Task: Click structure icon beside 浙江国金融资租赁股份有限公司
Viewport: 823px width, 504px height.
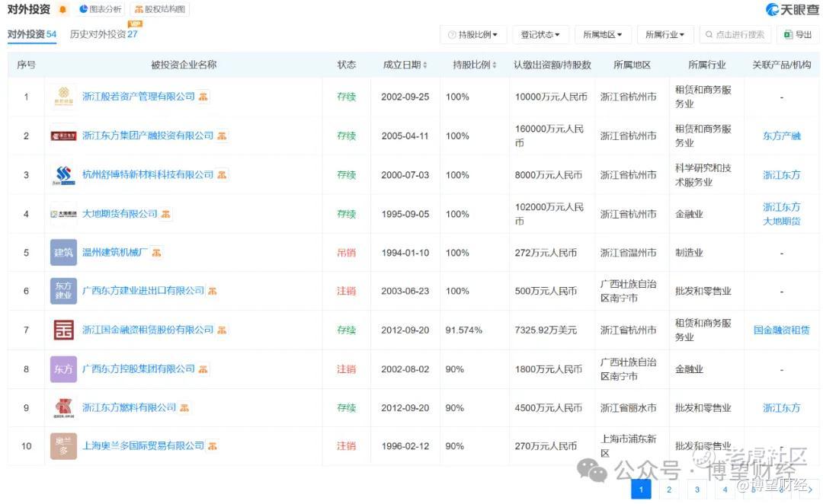Action: click(x=222, y=330)
